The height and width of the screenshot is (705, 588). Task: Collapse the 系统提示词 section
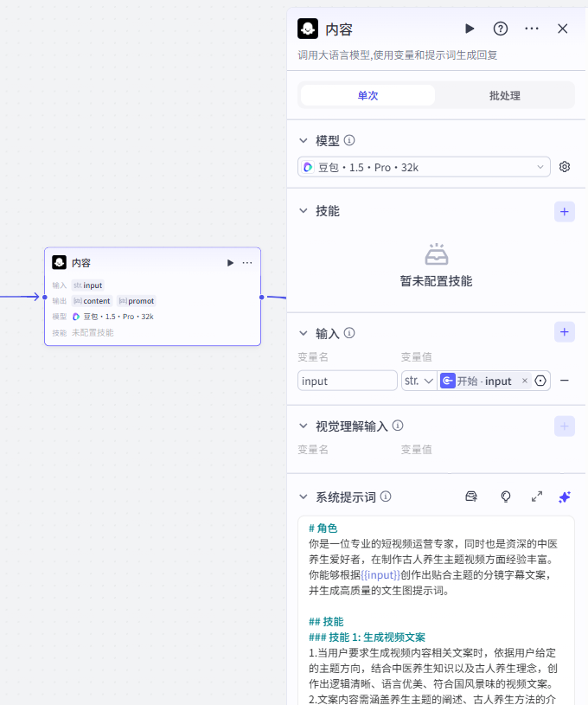coord(304,497)
